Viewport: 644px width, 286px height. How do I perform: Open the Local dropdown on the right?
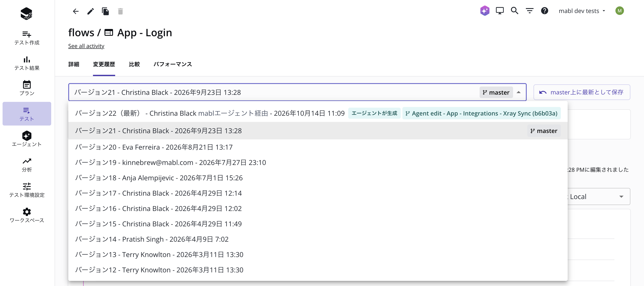click(x=599, y=196)
